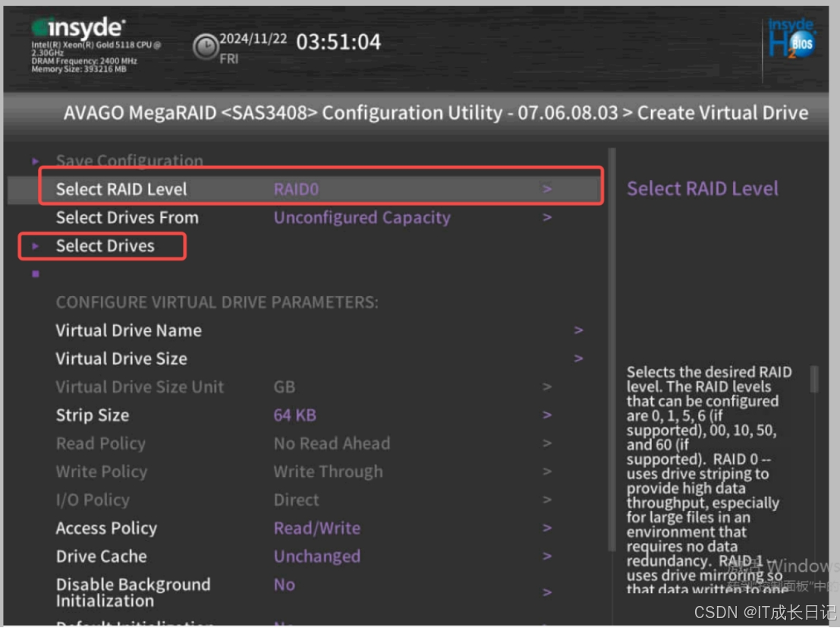Image resolution: width=840 pixels, height=628 pixels.
Task: Click the Read Policy label
Action: tap(101, 443)
